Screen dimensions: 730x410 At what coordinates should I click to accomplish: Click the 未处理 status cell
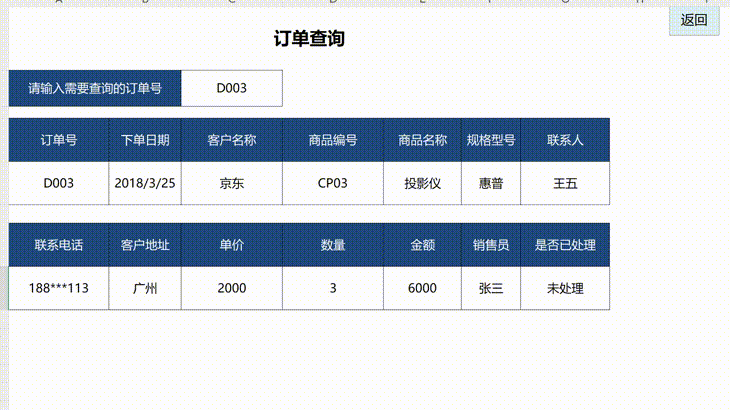(565, 288)
